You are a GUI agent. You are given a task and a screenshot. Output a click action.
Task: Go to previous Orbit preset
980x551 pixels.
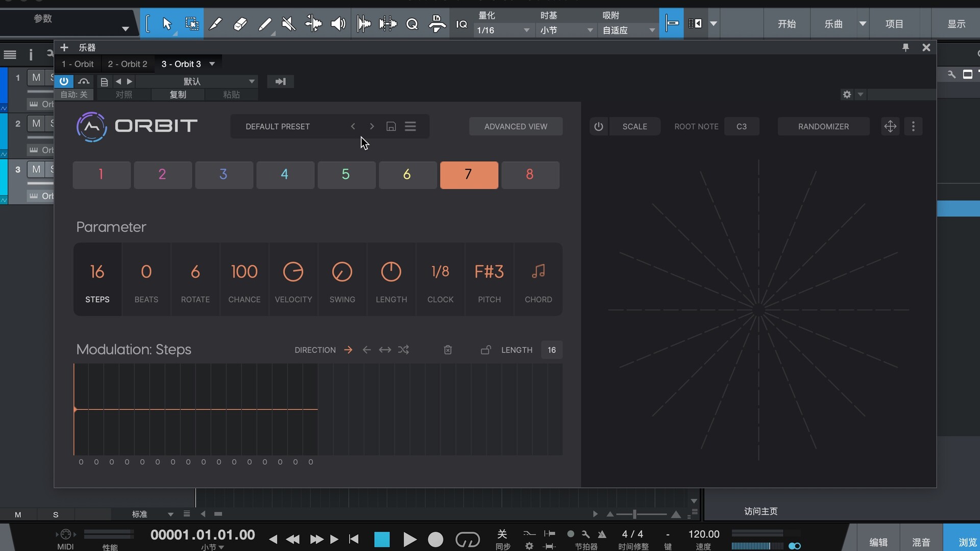point(353,127)
